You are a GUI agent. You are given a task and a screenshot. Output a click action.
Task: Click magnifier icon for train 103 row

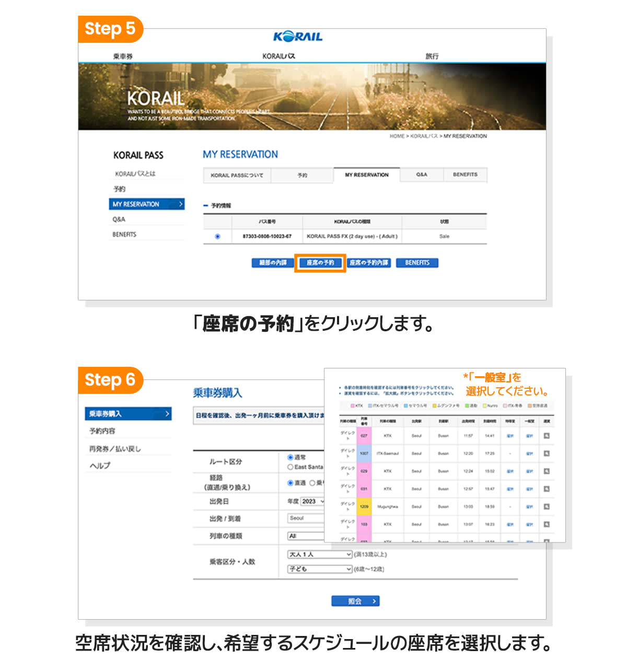547,524
